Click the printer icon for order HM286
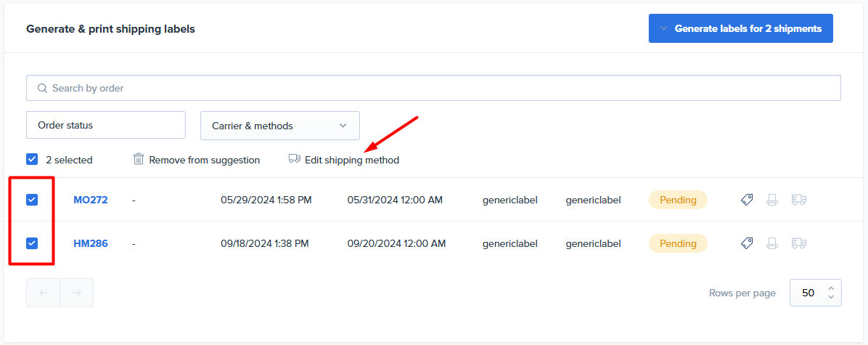 tap(772, 243)
